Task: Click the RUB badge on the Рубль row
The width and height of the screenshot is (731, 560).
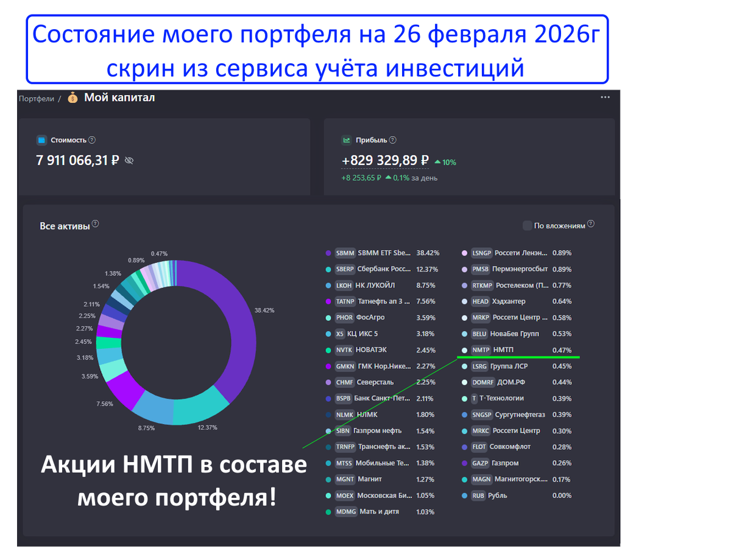Action: [x=479, y=495]
